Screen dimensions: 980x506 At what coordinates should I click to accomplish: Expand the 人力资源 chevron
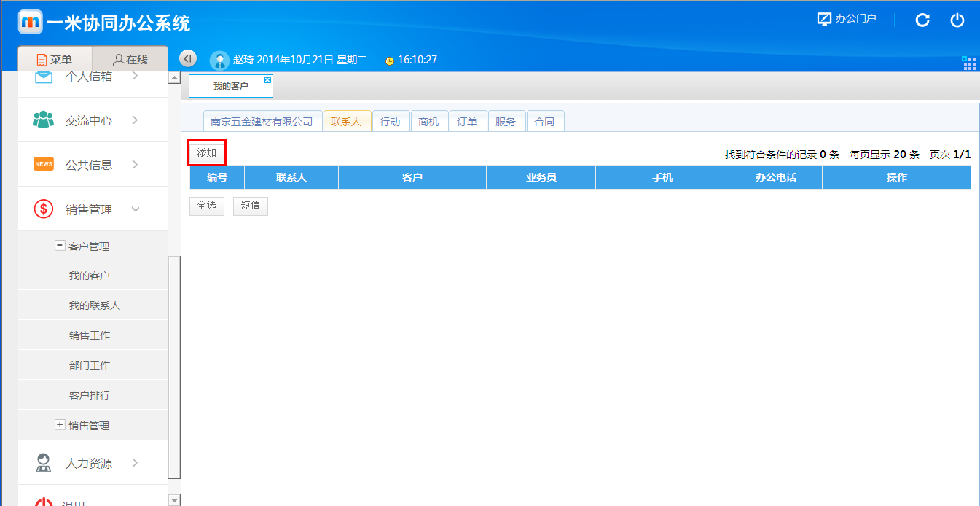[x=135, y=463]
